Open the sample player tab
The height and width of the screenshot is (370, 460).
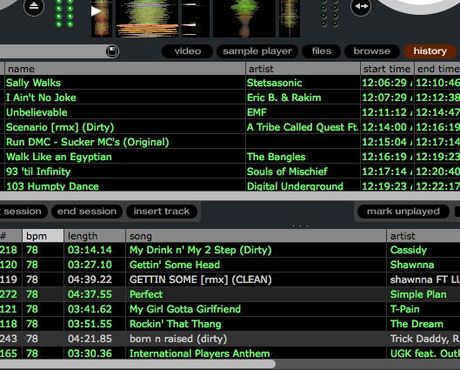(x=257, y=51)
